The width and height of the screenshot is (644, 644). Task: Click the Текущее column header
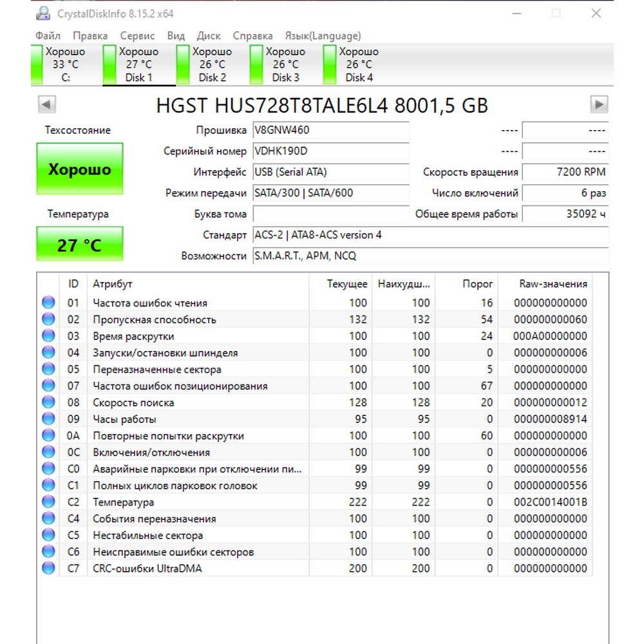[x=341, y=284]
